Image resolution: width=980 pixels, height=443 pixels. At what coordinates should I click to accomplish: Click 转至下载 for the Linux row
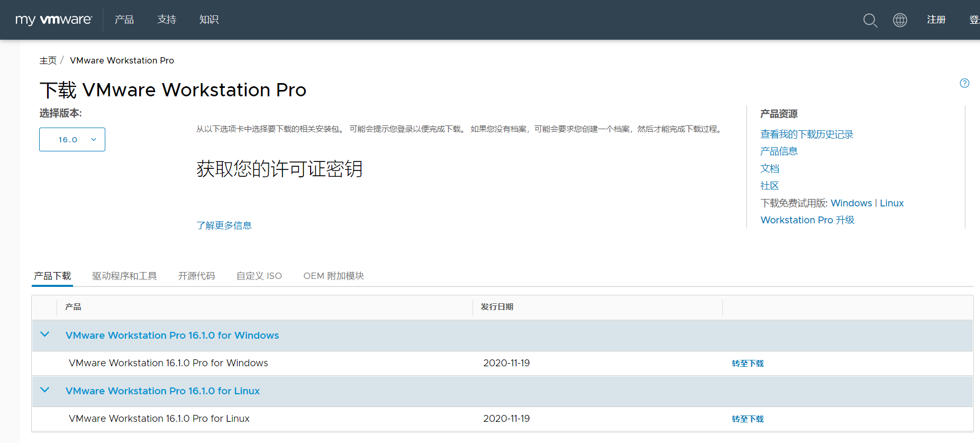coord(748,419)
